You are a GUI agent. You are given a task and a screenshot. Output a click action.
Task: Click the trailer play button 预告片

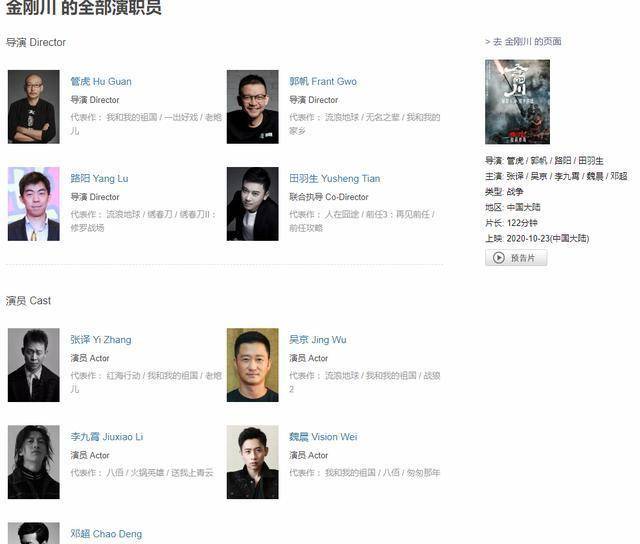[x=516, y=258]
